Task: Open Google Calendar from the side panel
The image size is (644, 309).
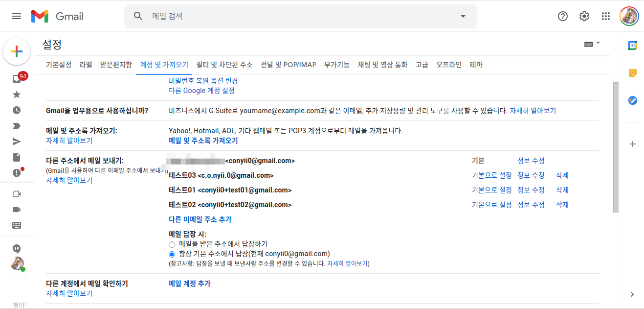Action: tap(632, 47)
